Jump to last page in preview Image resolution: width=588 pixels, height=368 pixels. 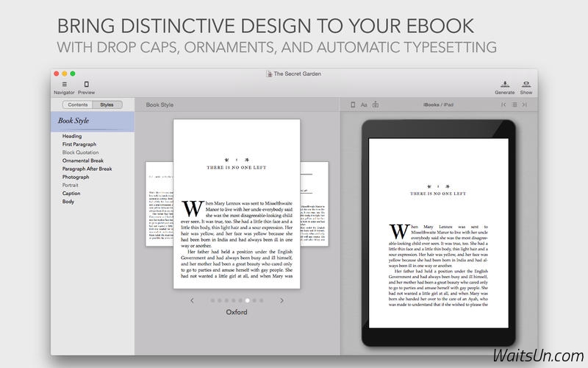525,105
